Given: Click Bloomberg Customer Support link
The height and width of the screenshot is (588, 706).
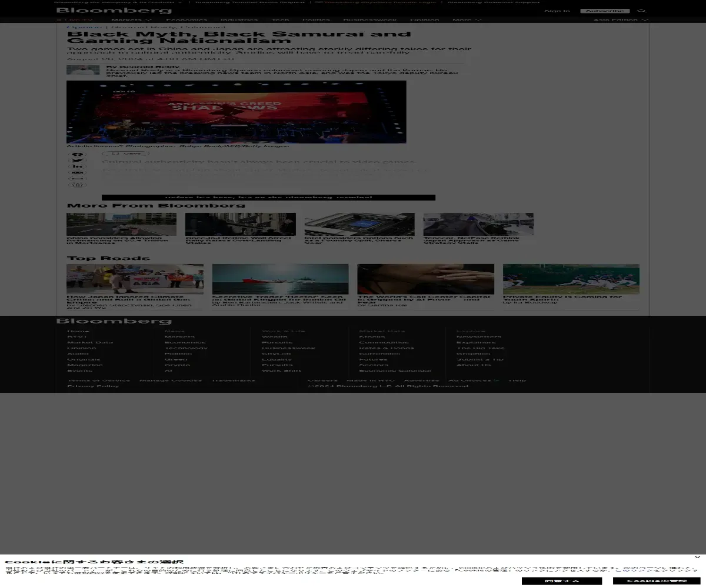Looking at the screenshot, I should (494, 2).
